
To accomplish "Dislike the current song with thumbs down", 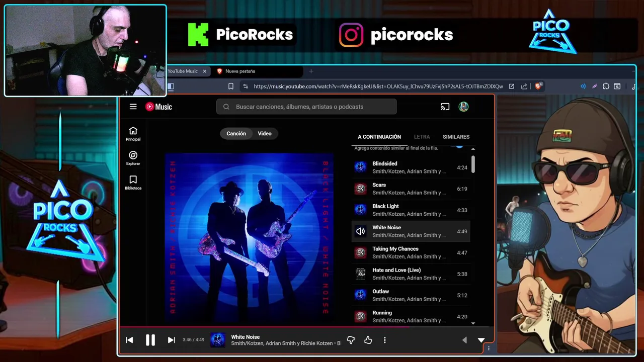I will pyautogui.click(x=351, y=340).
